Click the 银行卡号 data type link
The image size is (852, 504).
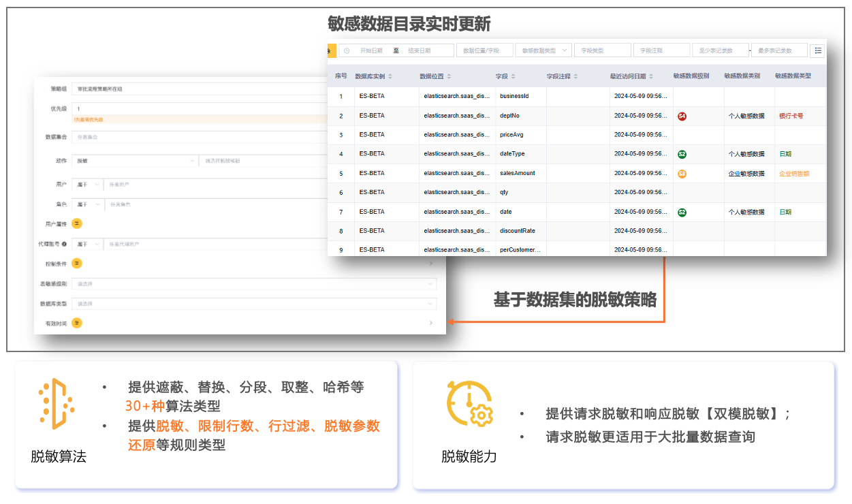791,116
